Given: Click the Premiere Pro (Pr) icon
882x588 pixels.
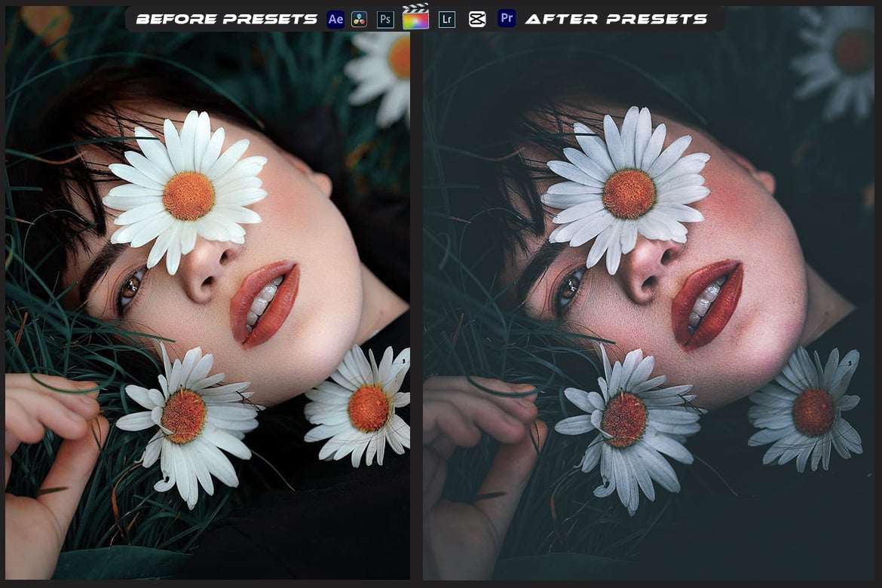Looking at the screenshot, I should [507, 19].
